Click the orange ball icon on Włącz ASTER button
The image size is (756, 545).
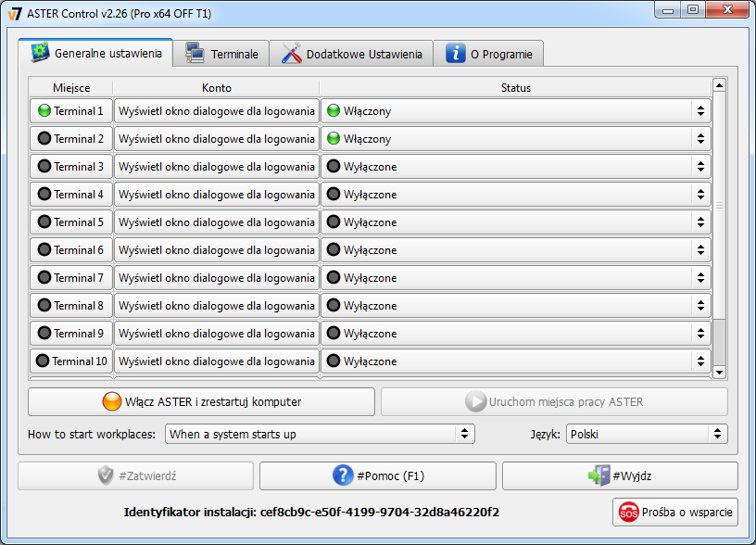click(112, 401)
